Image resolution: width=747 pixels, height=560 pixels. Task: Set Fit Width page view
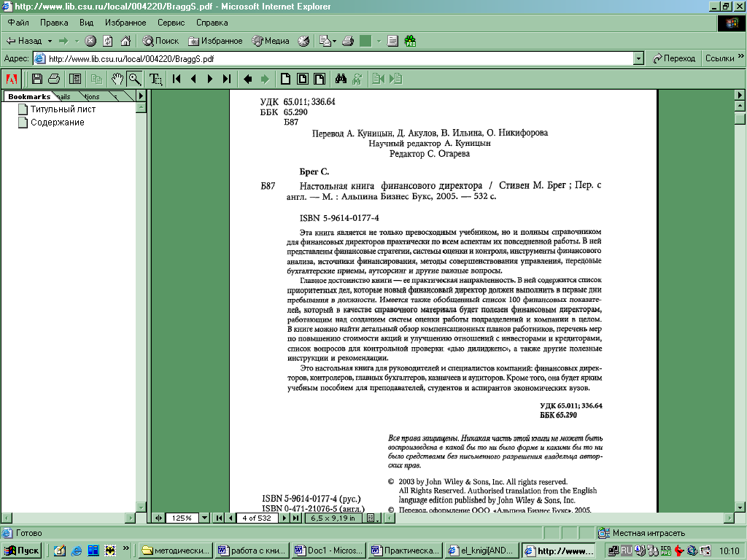click(x=320, y=79)
